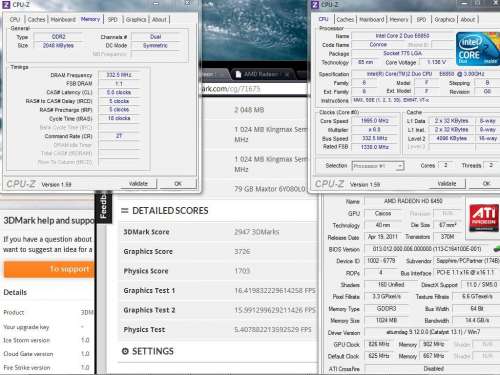
Task: Click the CPU-Z icon in right window title
Action: tap(315, 4)
